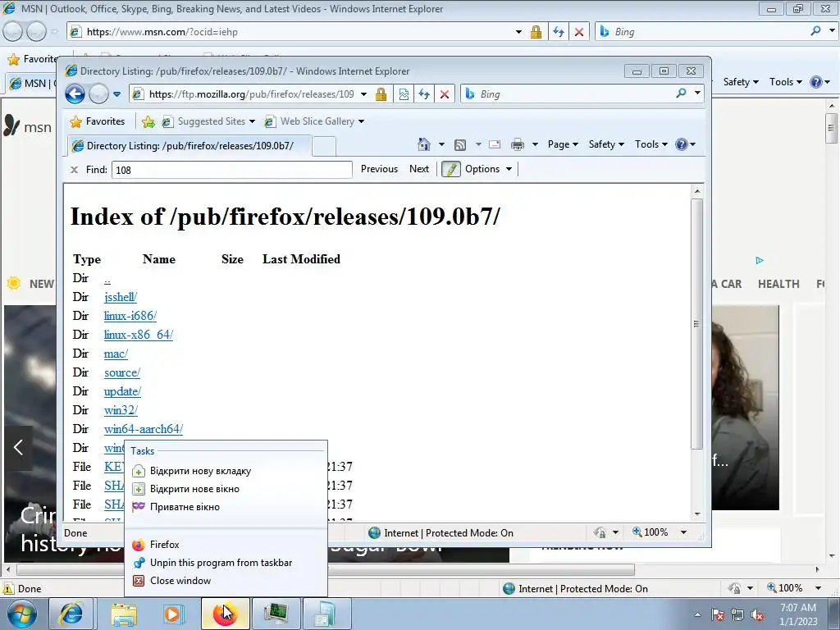Viewport: 840px width, 630px height.
Task: Go back in the Directory Listing window
Action: pos(75,94)
